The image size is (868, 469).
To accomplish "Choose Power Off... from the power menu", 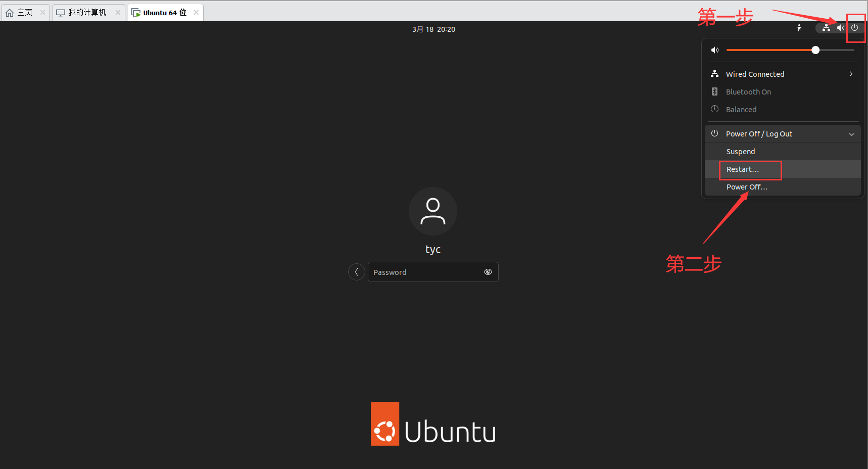I will (x=783, y=187).
